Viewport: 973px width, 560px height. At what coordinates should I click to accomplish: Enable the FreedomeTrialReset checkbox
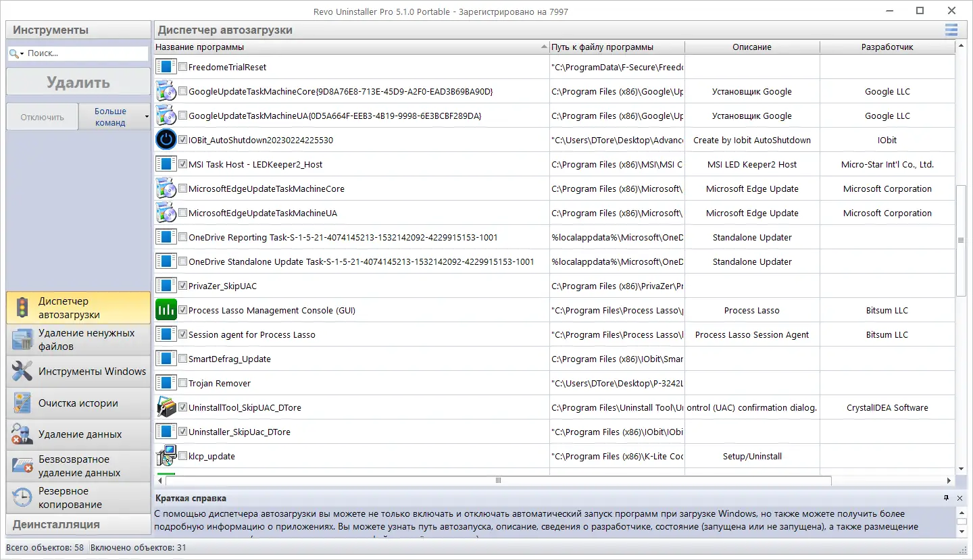(x=182, y=67)
